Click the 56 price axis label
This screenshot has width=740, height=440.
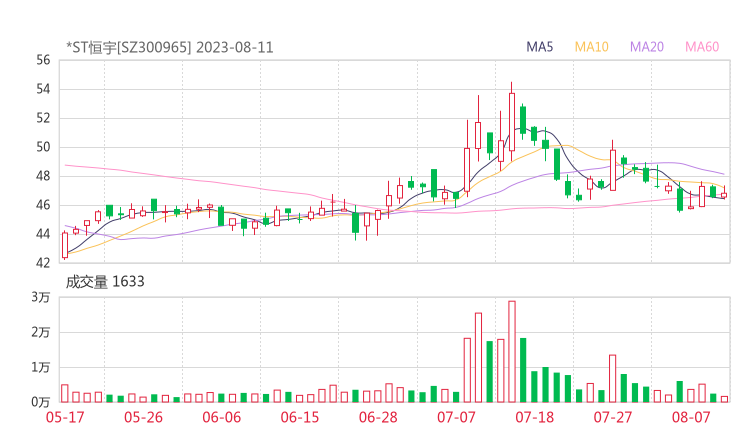click(x=43, y=60)
